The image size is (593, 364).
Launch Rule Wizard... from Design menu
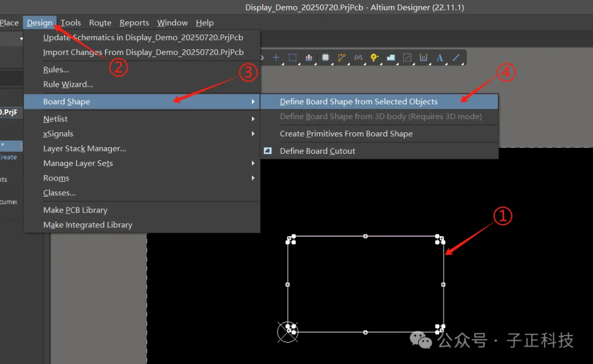[142, 85]
